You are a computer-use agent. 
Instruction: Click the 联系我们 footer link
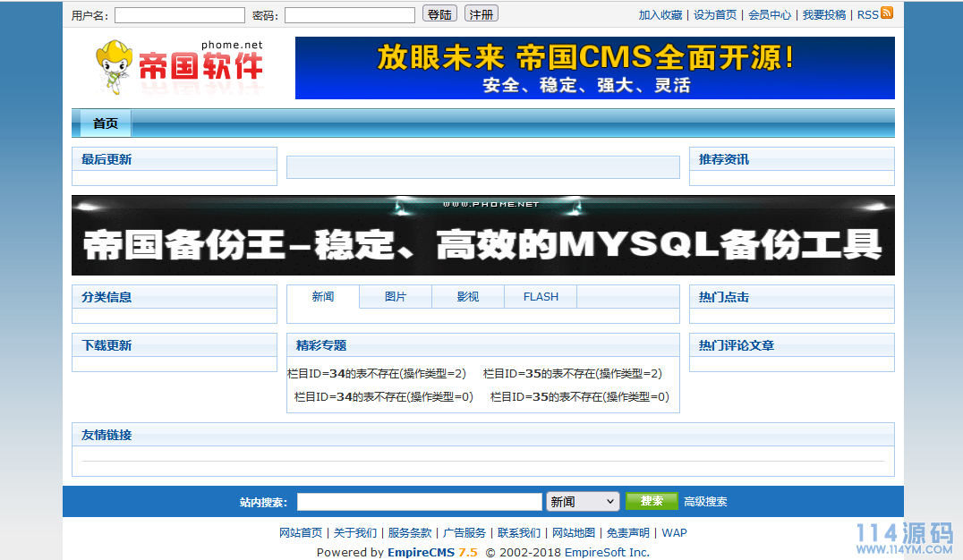click(519, 533)
